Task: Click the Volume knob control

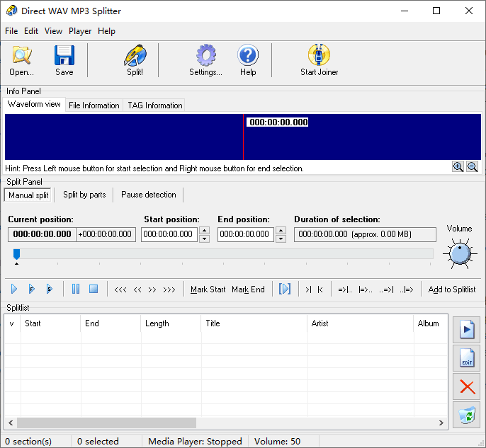Action: coord(460,253)
